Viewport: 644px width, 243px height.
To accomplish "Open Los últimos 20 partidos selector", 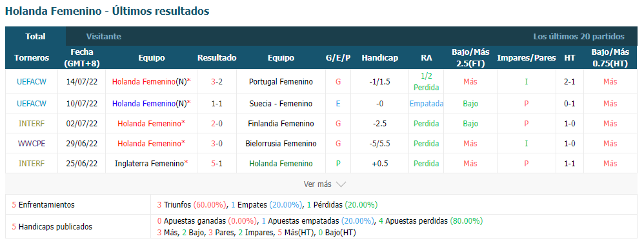I will click(x=579, y=37).
